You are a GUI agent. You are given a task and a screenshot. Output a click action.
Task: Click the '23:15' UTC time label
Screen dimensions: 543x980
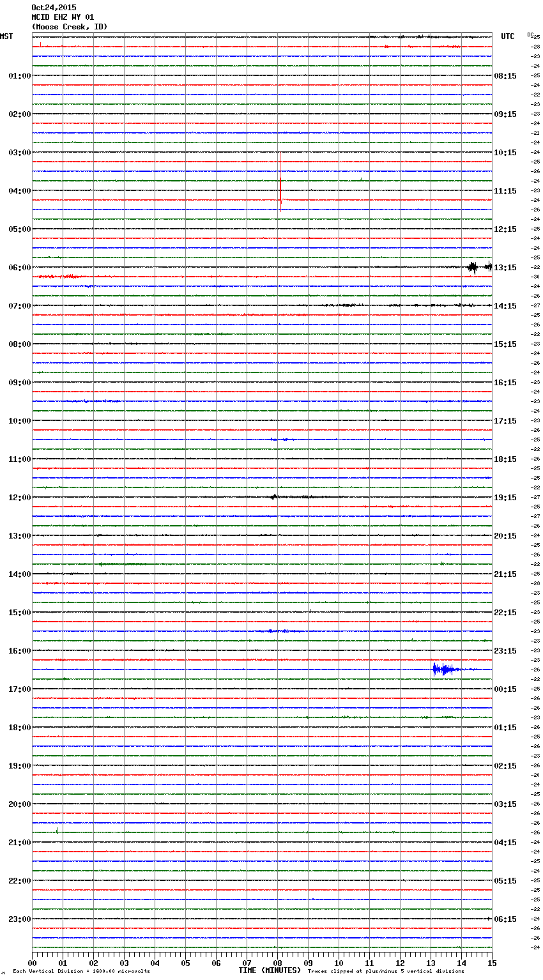point(505,651)
